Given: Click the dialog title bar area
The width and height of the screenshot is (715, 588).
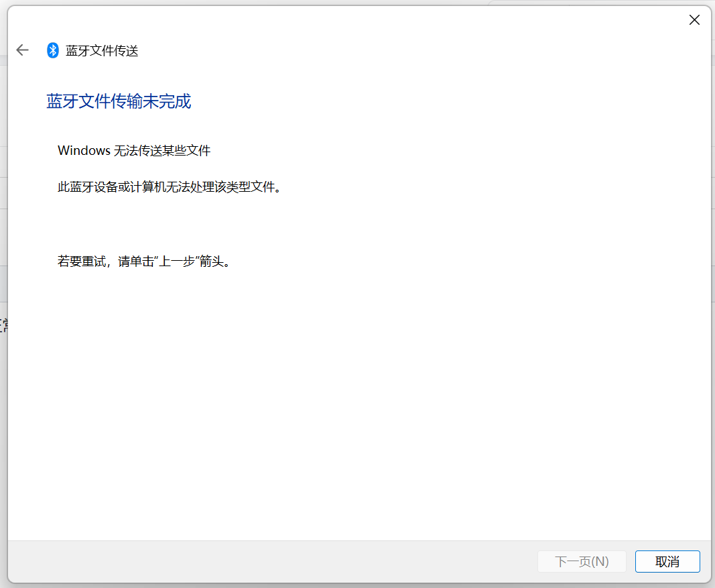Looking at the screenshot, I should 335,19.
